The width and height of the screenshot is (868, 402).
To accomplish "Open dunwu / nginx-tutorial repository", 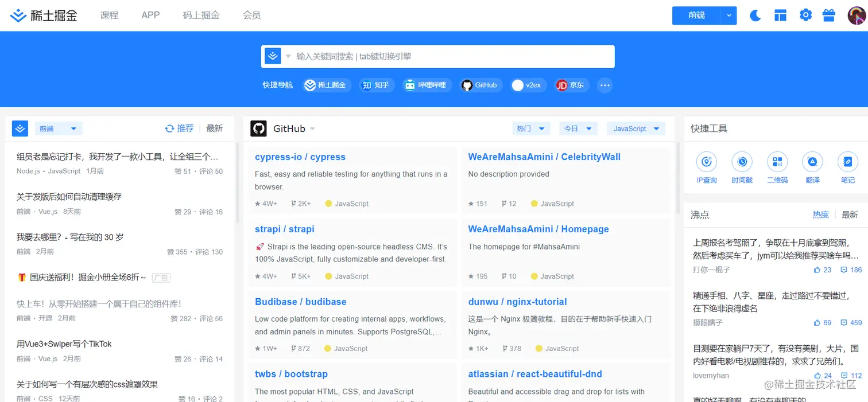I will point(517,302).
